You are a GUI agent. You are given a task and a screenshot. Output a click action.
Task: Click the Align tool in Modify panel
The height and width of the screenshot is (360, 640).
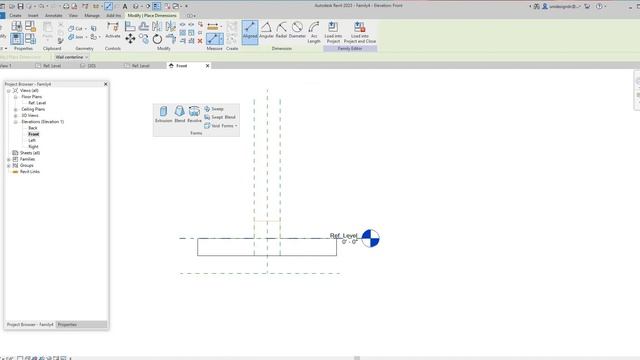coord(130,27)
